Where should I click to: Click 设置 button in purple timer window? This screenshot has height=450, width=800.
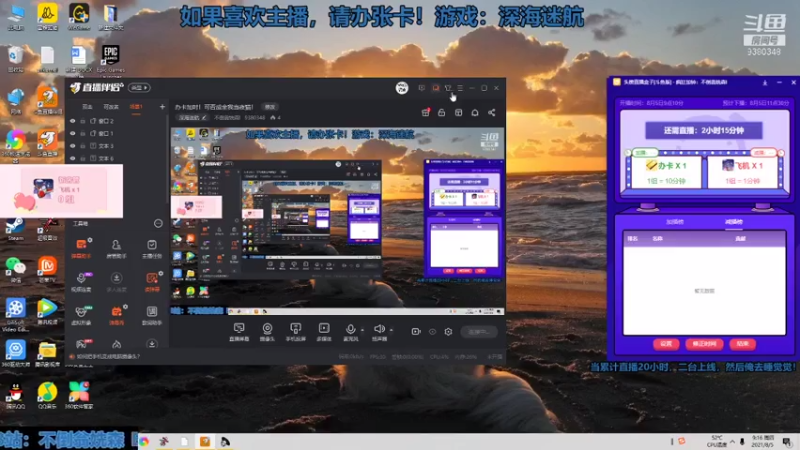(666, 344)
